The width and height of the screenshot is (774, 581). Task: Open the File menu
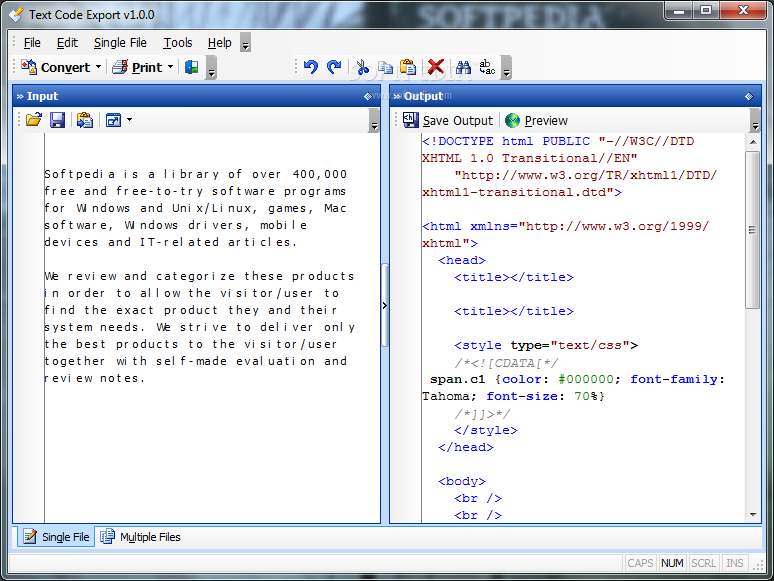[32, 43]
